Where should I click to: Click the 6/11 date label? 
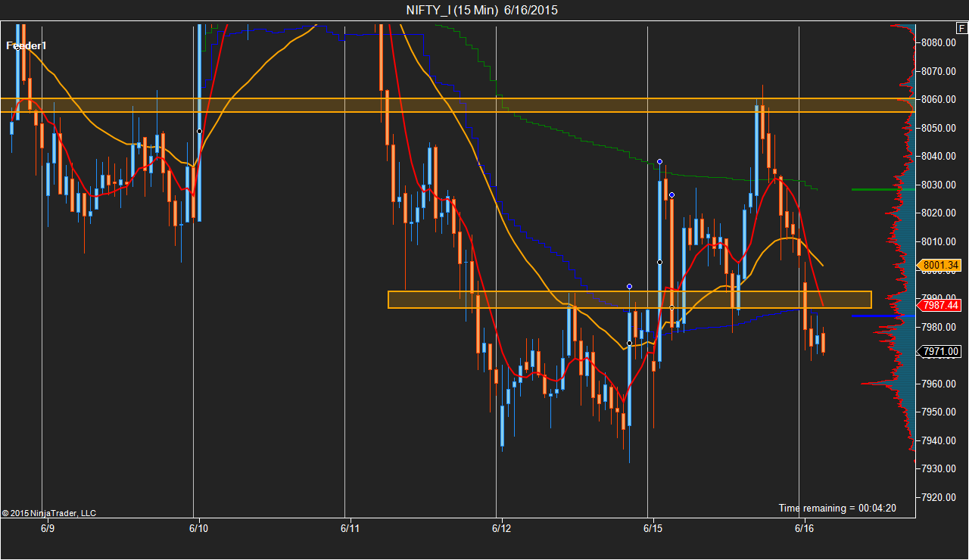[x=350, y=527]
